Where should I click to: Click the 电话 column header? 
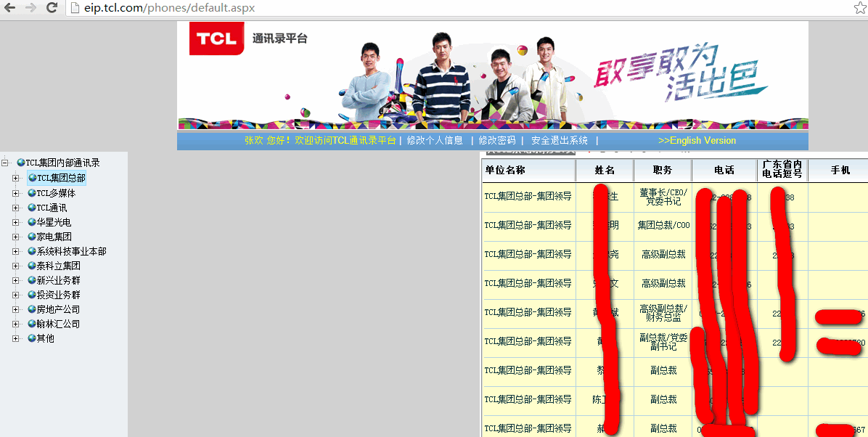[x=724, y=171]
